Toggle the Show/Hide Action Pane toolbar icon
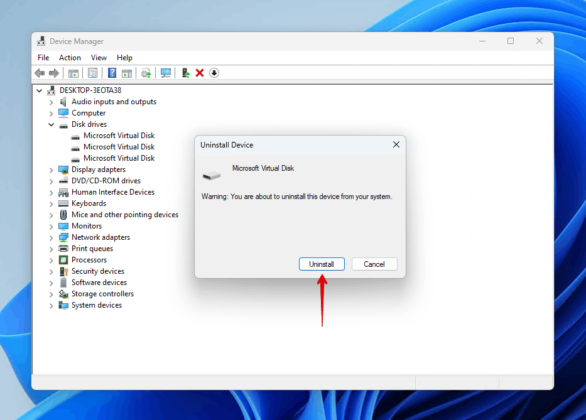 (127, 73)
